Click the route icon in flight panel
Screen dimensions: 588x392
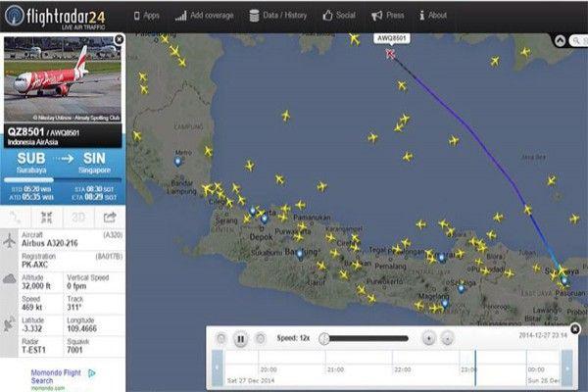tap(17, 217)
